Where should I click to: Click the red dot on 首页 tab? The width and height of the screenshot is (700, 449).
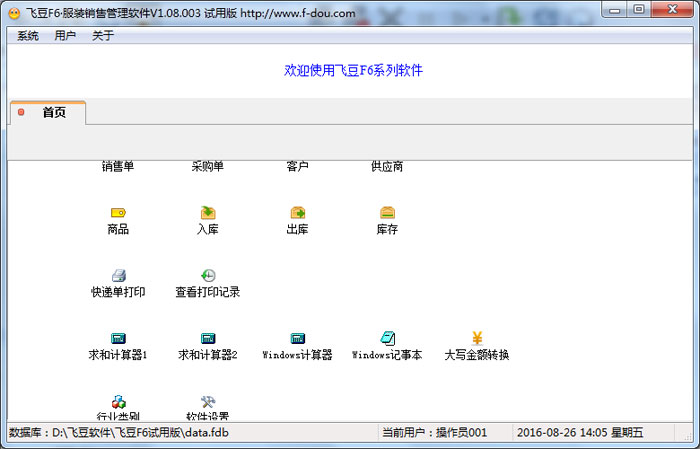pyautogui.click(x=21, y=112)
